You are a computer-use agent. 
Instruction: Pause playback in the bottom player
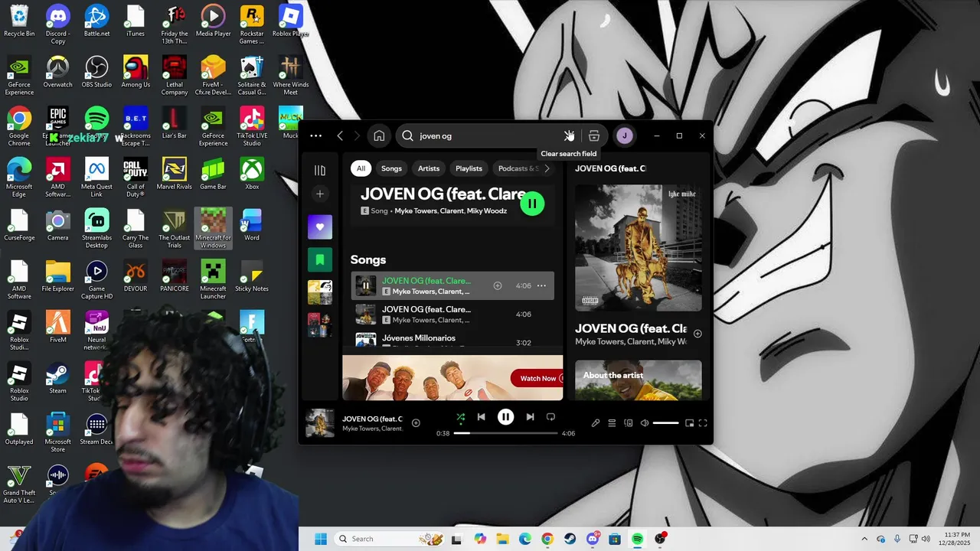505,417
